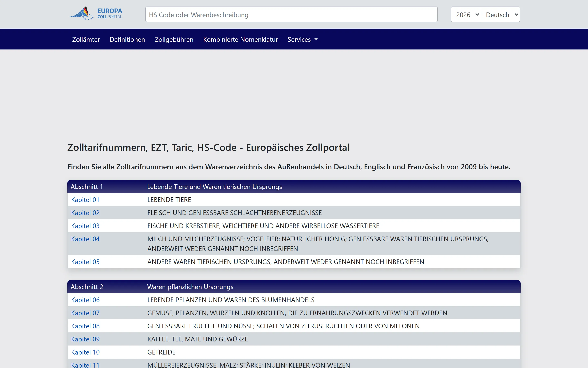Click 'GENIESSBARE FRÜCHTE UND NÜSSE' description
The image size is (588, 368).
click(283, 326)
